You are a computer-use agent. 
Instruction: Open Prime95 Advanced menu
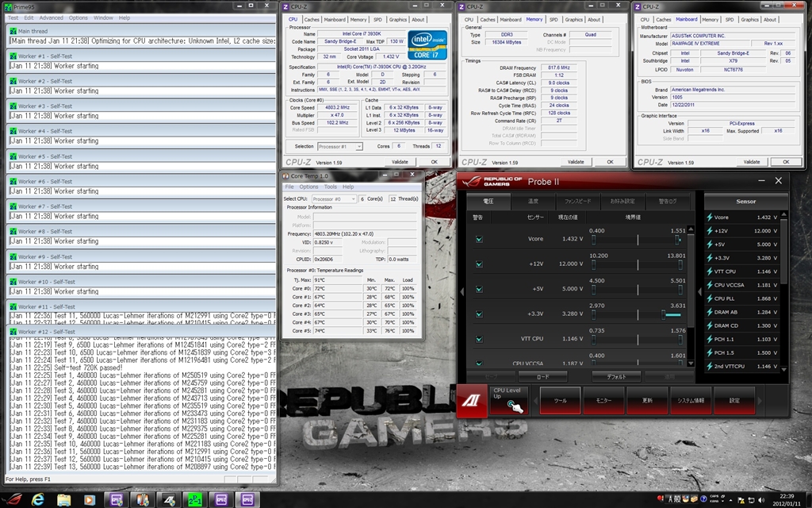(51, 17)
